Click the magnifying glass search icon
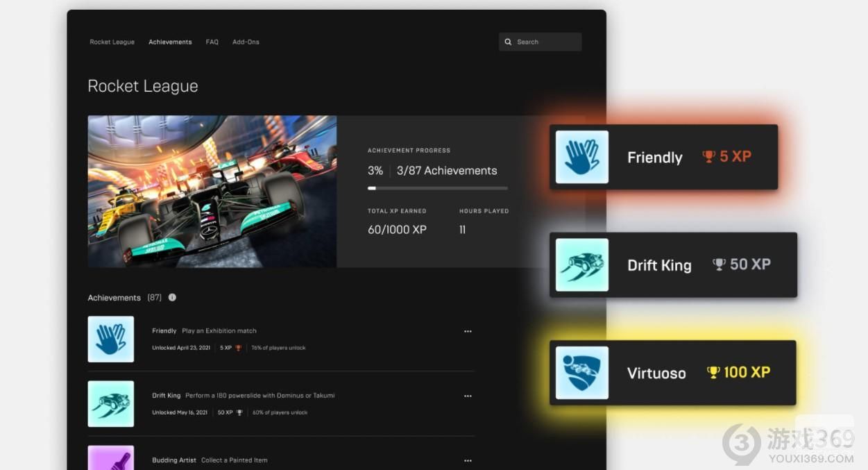This screenshot has width=868, height=470. point(508,42)
